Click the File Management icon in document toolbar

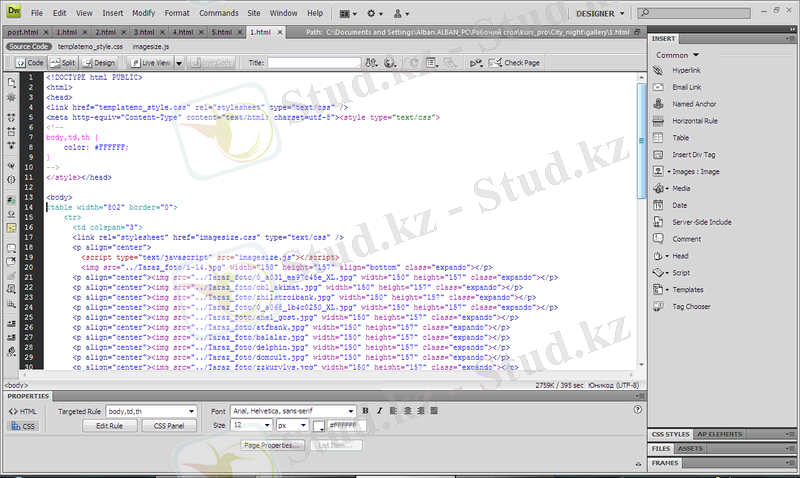tap(371, 63)
